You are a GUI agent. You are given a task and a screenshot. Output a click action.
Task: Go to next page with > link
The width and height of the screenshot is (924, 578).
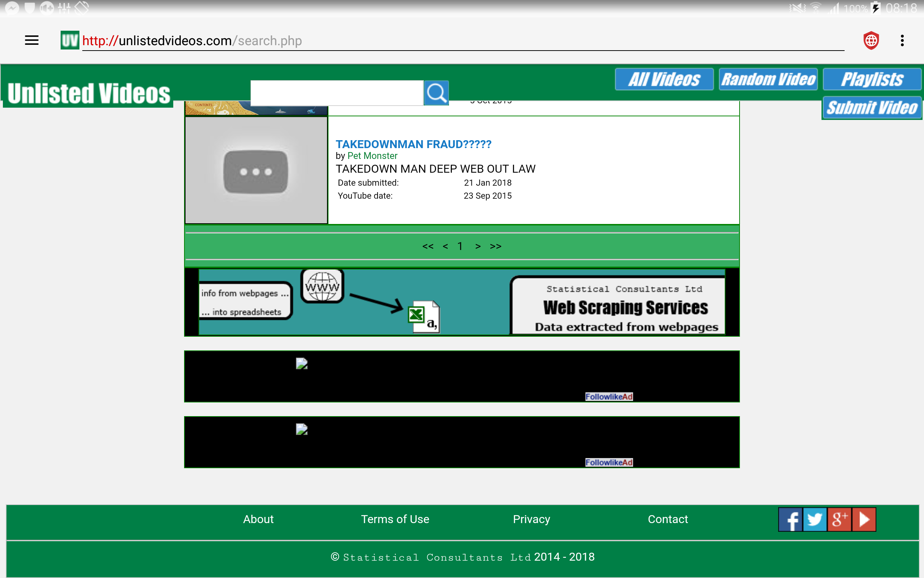[478, 246]
